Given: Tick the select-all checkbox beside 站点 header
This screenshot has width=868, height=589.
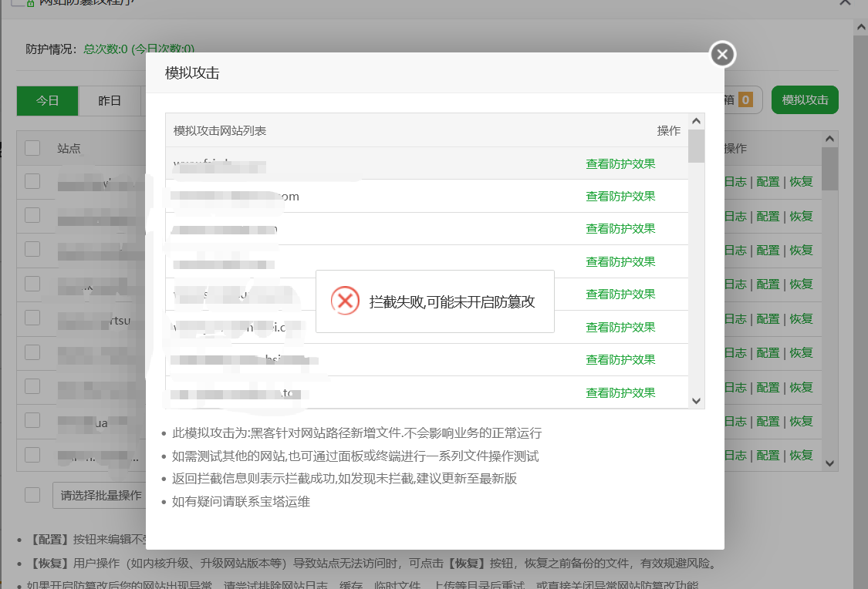Looking at the screenshot, I should [32, 148].
